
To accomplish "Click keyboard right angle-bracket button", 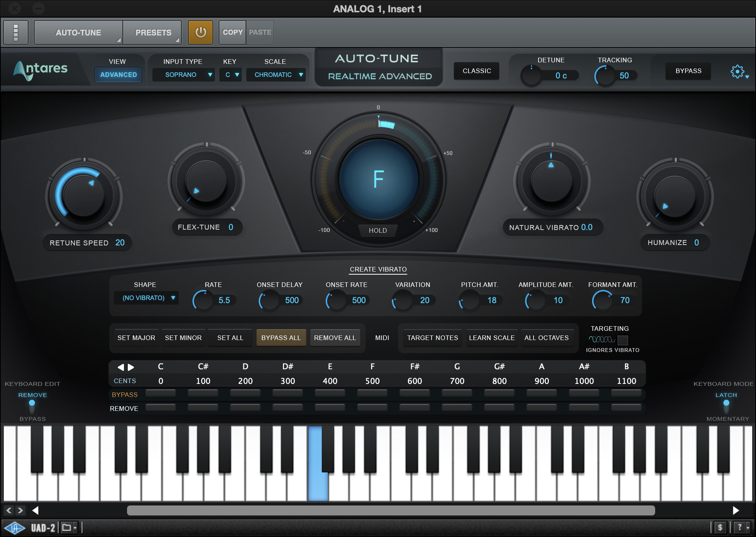I will pos(20,510).
